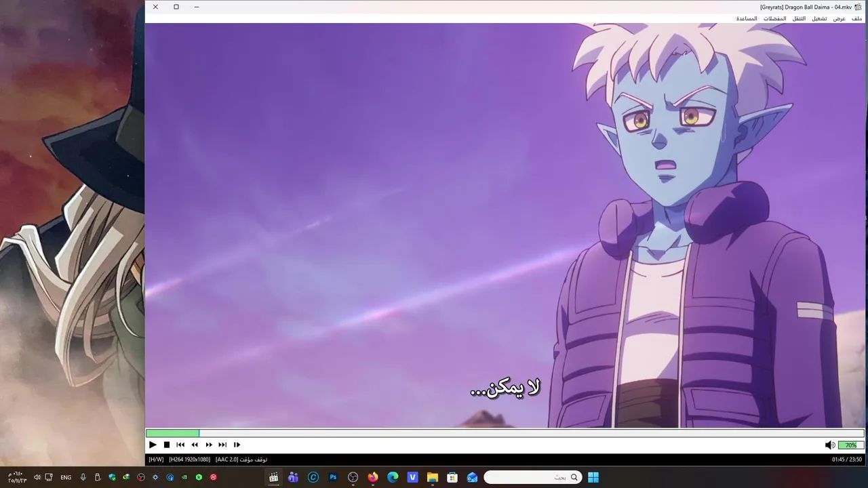
Task: Switch the ENG input language indicator
Action: (66, 477)
